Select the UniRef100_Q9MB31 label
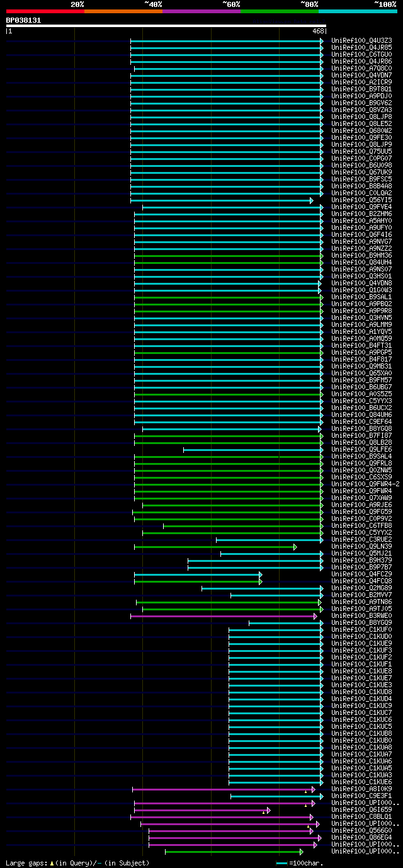Image resolution: width=403 pixels, height=868 pixels. pyautogui.click(x=361, y=366)
